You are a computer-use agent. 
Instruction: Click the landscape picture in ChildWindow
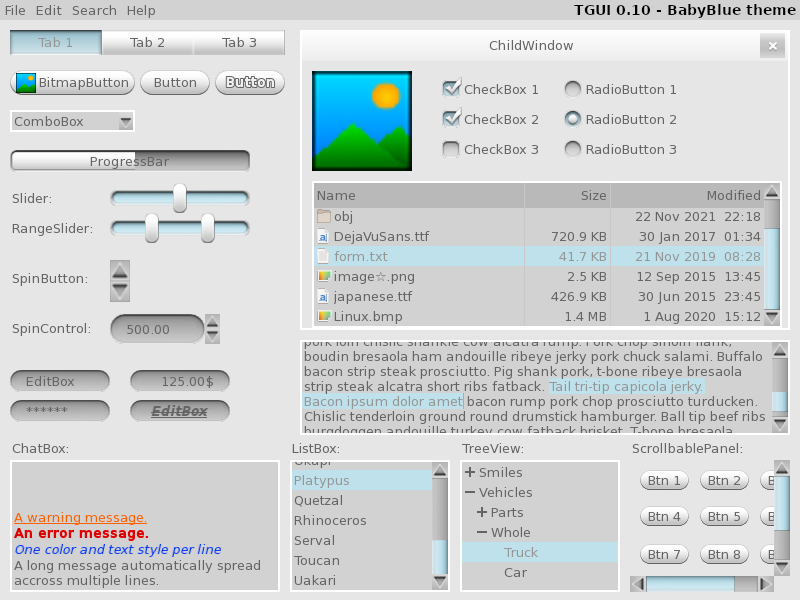click(361, 121)
